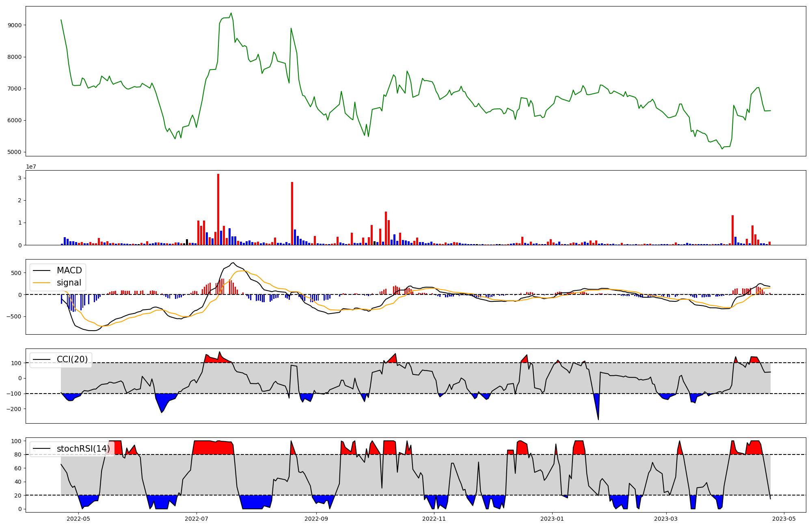Viewport: 812px width, 528px height.
Task: Click the 2023-05 x-axis date label
Action: click(784, 519)
